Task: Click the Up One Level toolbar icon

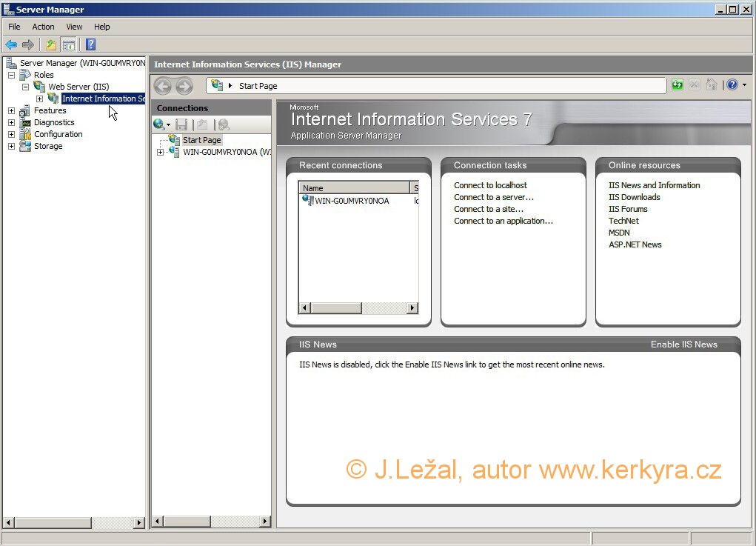Action: 50,45
